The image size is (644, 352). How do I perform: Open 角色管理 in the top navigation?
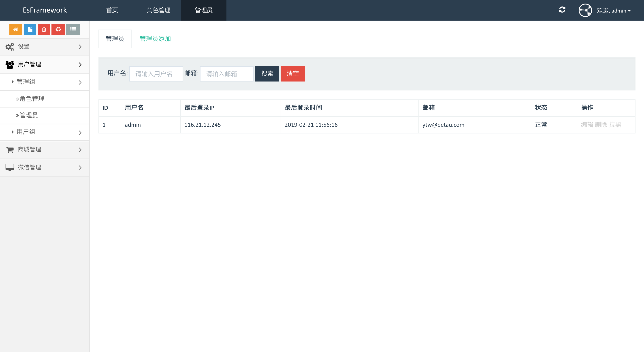tap(158, 10)
